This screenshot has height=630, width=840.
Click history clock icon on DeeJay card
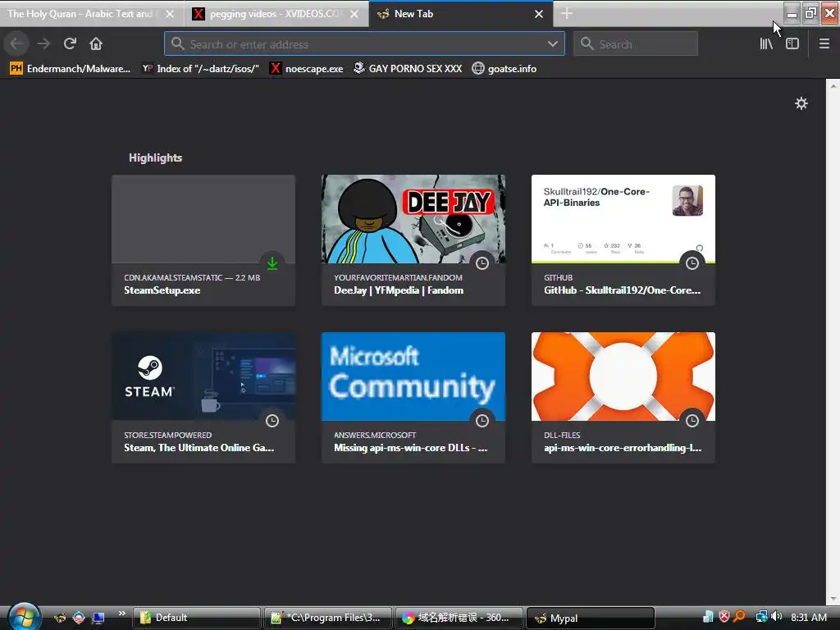click(x=482, y=263)
